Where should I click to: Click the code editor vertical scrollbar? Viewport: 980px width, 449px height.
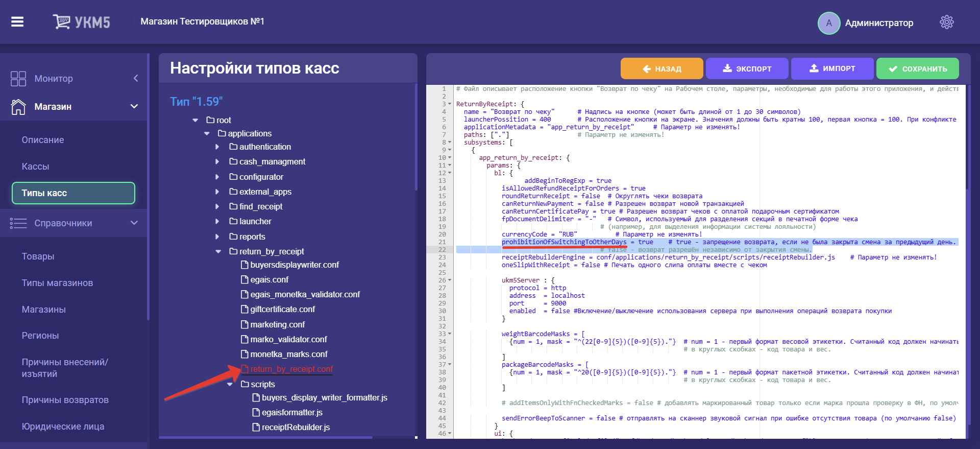click(967, 138)
